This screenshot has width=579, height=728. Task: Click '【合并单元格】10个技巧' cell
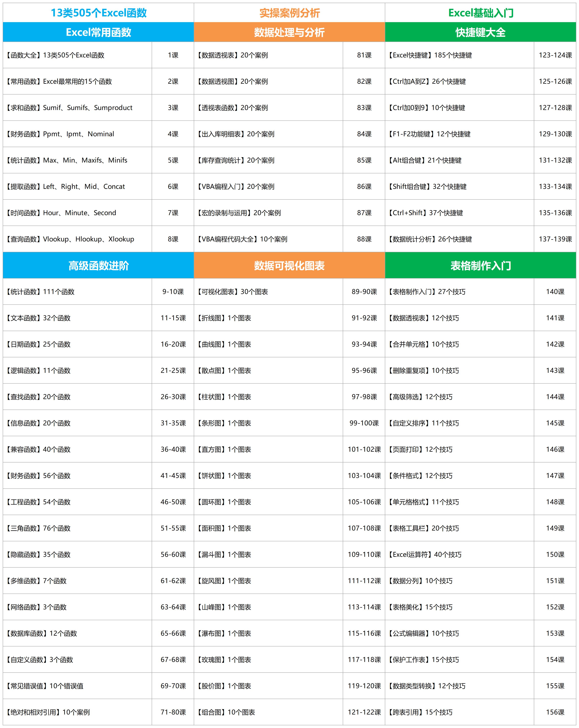click(x=460, y=344)
